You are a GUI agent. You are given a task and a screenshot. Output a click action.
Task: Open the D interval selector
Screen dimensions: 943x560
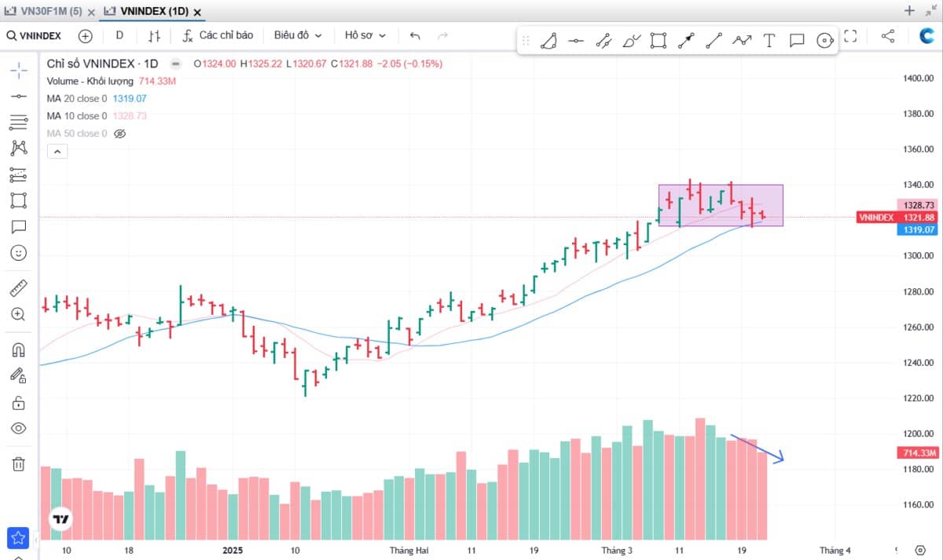119,35
